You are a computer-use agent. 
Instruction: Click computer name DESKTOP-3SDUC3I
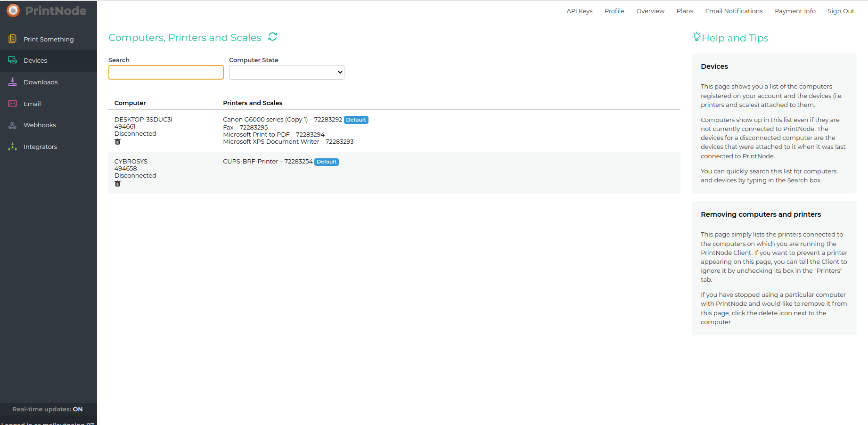143,120
